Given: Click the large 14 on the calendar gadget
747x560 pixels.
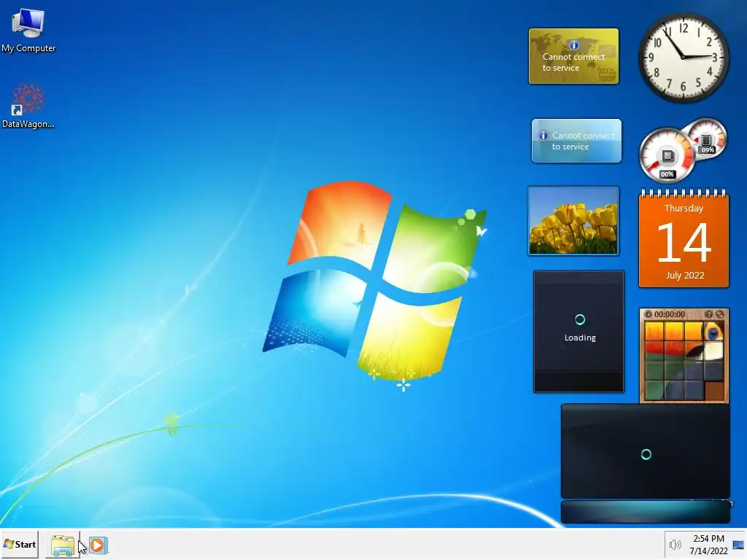Looking at the screenshot, I should tap(684, 243).
